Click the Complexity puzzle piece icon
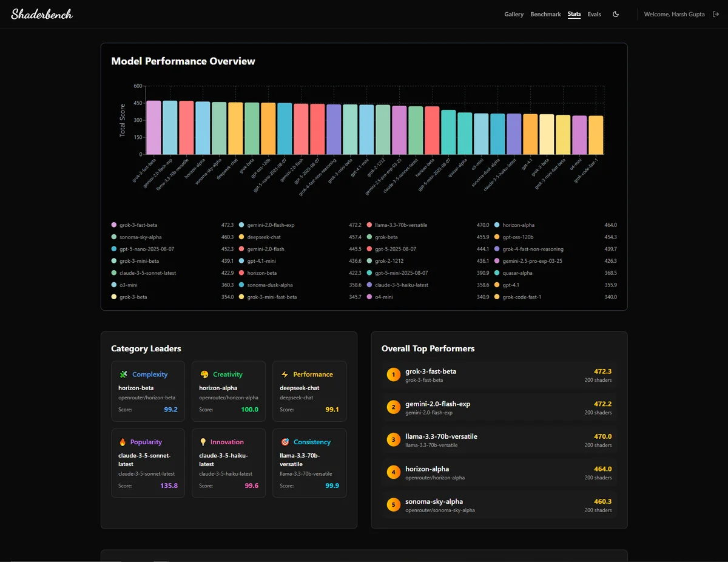Screen dimensions: 728x562 (x=124, y=374)
